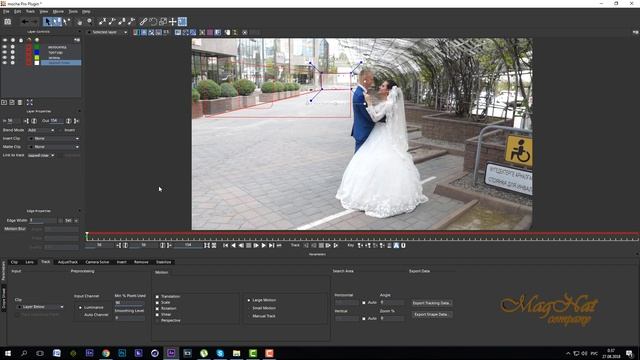This screenshot has height=360, width=640.
Task: Click the Motion Blur button
Action: tap(15, 229)
